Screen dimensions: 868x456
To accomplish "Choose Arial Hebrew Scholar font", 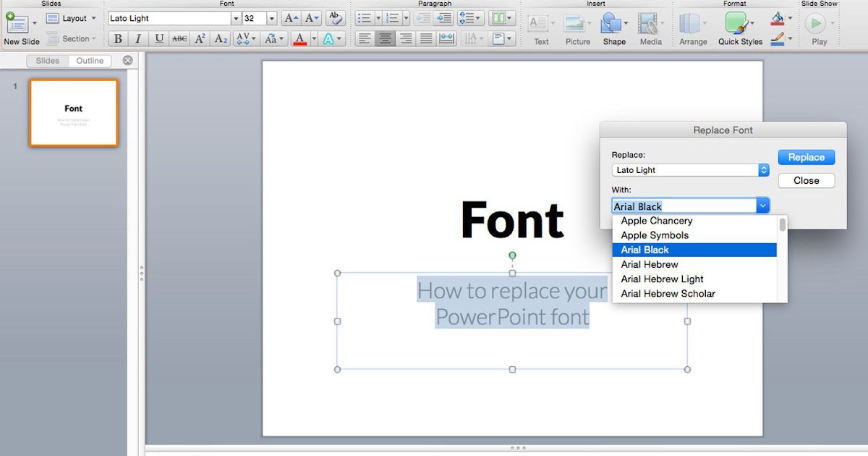I will coord(694,294).
